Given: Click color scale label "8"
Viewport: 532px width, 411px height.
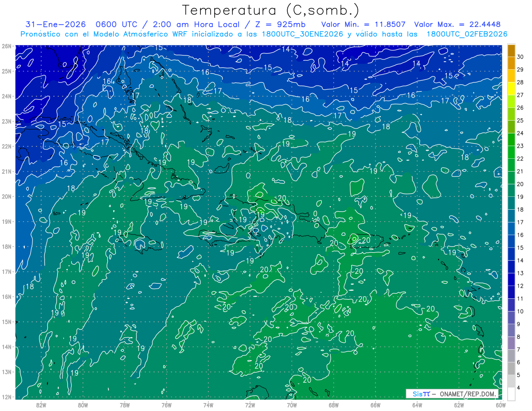Looking at the screenshot, I should [x=519, y=337].
